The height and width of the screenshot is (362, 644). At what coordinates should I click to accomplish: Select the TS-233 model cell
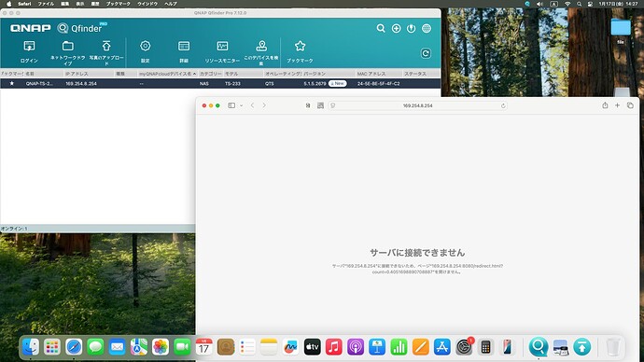point(232,84)
